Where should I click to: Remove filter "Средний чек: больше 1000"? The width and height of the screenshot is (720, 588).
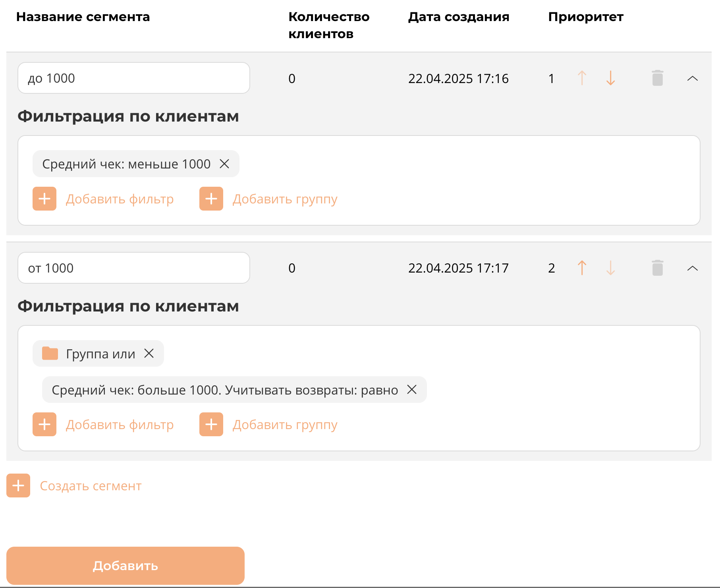(412, 390)
